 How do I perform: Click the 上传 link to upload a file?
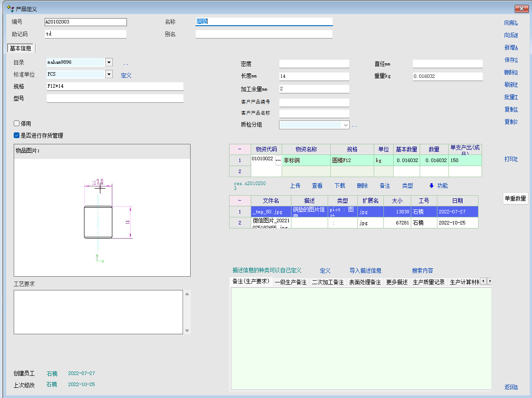coord(295,185)
